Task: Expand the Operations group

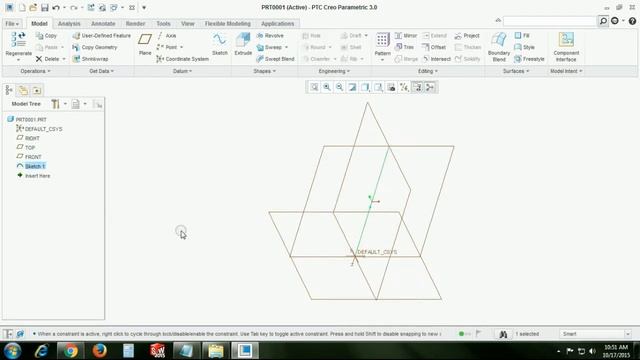Action: coord(36,71)
